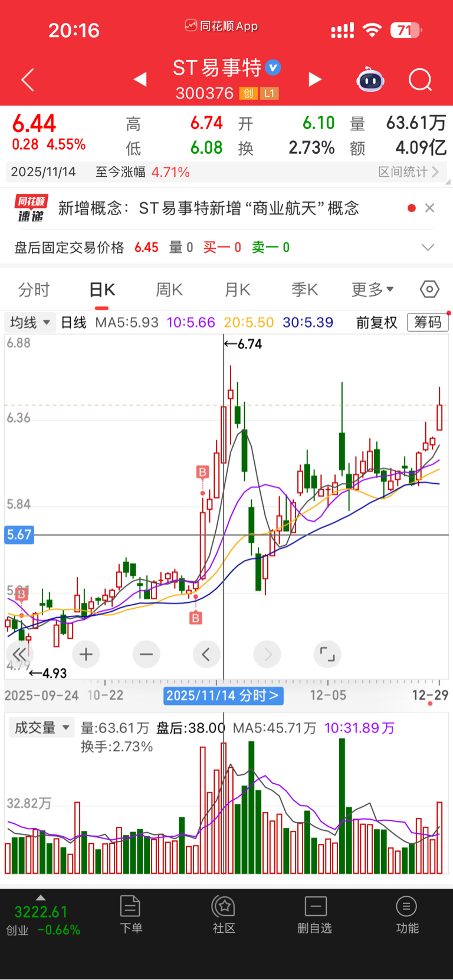The image size is (453, 980).
Task: Tap the back arrow in the header
Action: (x=28, y=80)
